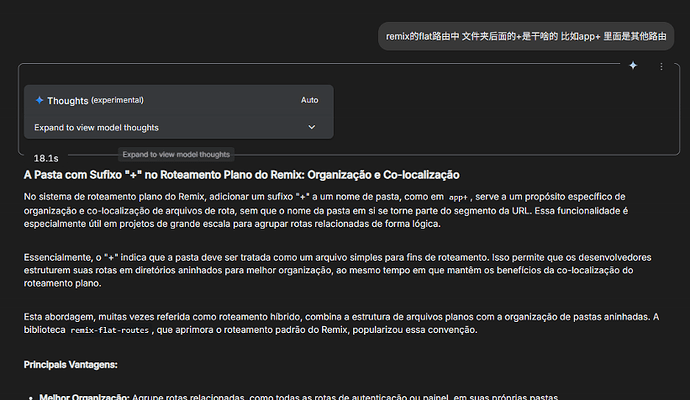Click 'Expand to view model thoughts' label
Image resolution: width=690 pixels, height=400 pixels.
point(96,128)
